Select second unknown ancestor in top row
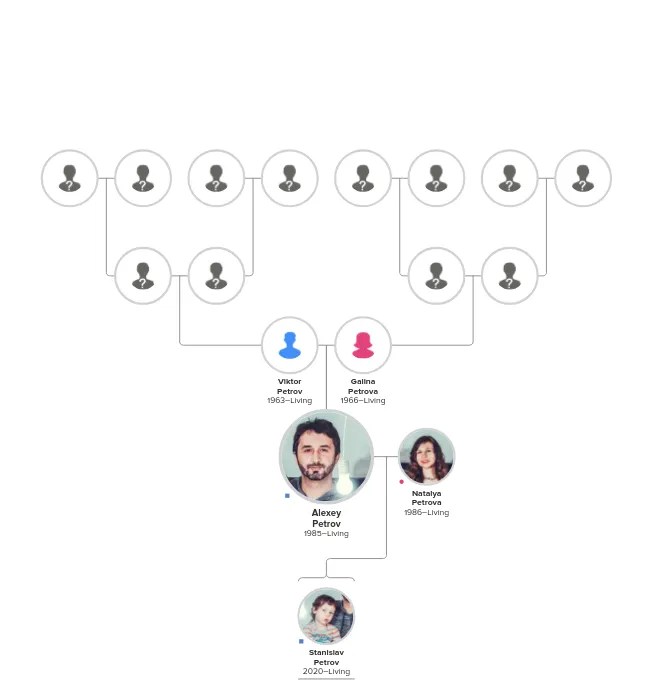This screenshot has height=690, width=653. [x=143, y=178]
